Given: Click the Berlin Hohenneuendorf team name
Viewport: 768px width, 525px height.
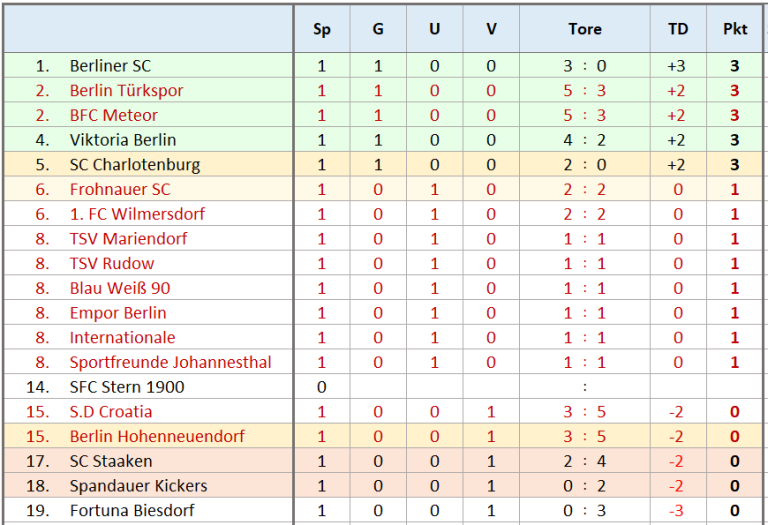Looking at the screenshot, I should tap(157, 436).
